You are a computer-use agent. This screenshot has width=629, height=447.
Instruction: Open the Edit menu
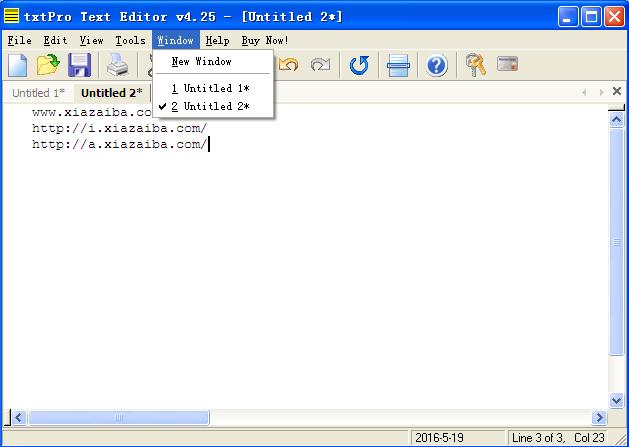click(x=55, y=41)
